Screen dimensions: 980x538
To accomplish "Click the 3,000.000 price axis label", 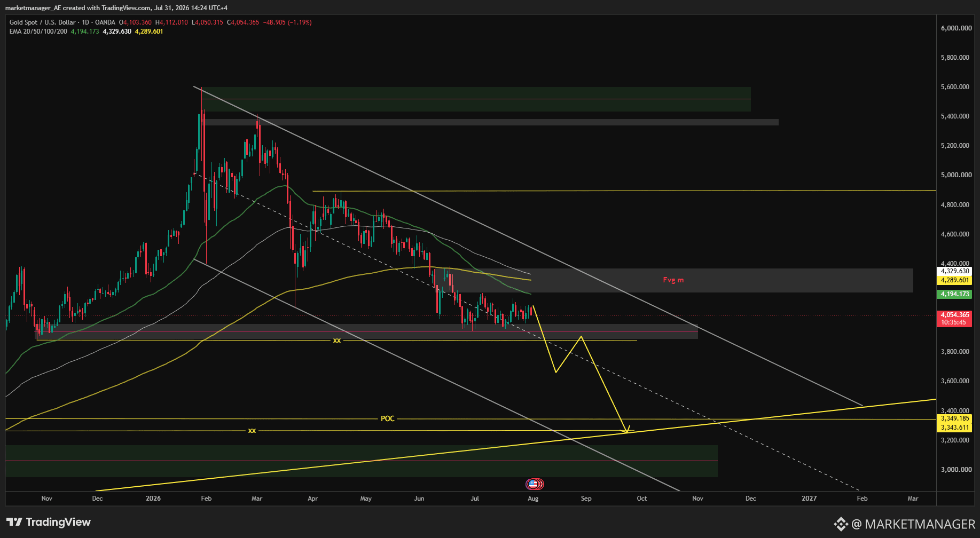I will [x=956, y=470].
